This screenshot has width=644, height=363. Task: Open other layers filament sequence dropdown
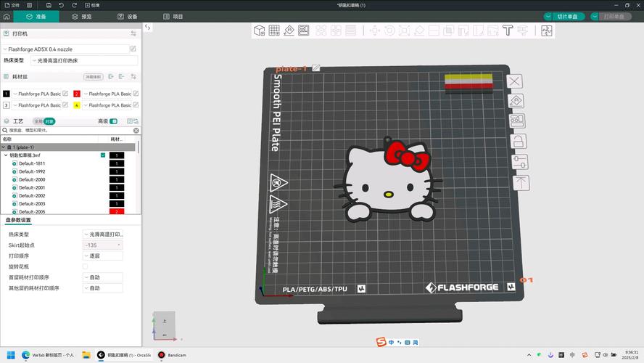[x=103, y=288]
